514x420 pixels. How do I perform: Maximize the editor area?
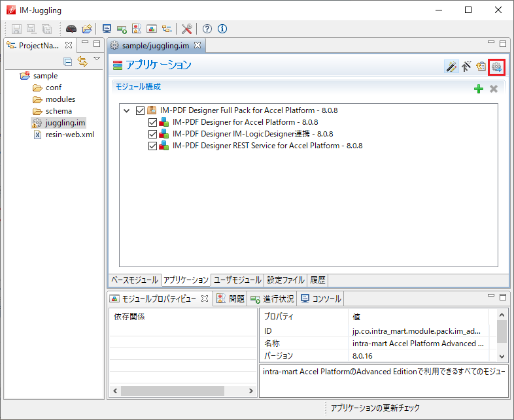pos(503,44)
